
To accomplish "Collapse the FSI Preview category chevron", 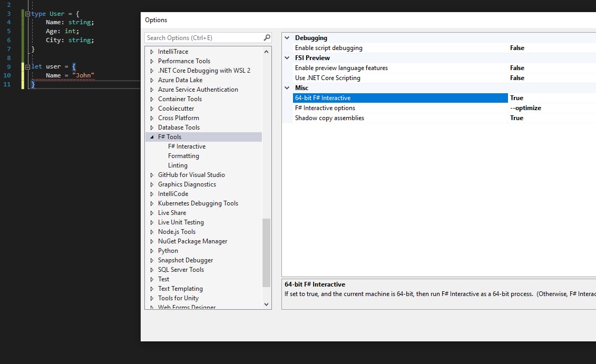I will pos(287,58).
